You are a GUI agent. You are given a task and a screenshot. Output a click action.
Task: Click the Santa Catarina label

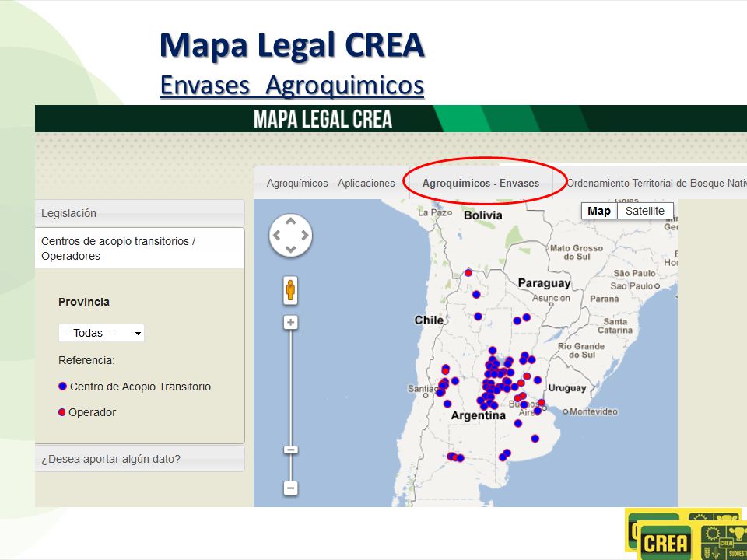[615, 326]
